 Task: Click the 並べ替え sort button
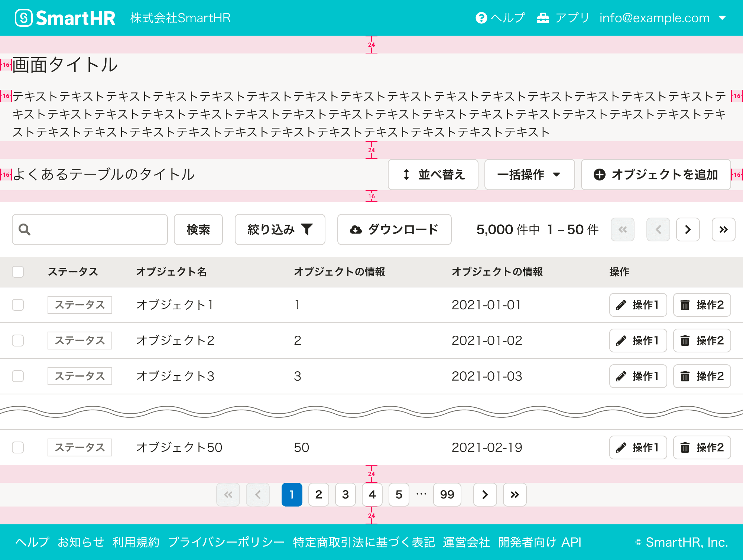(x=433, y=175)
